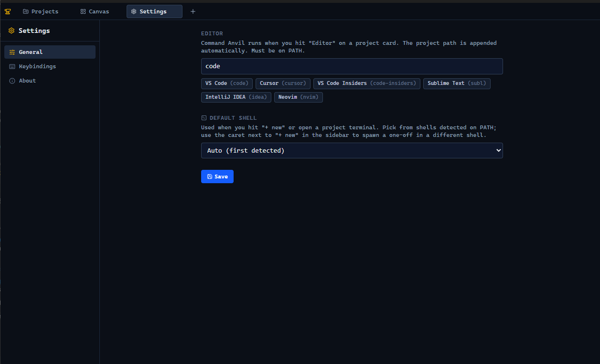Choose the Cursor (cursor) preset

coord(283,83)
